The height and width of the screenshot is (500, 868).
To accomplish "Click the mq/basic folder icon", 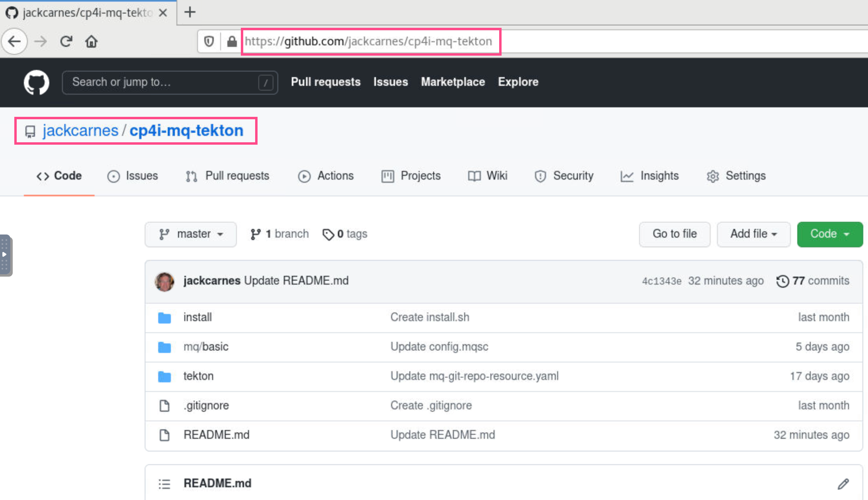I will 165,347.
